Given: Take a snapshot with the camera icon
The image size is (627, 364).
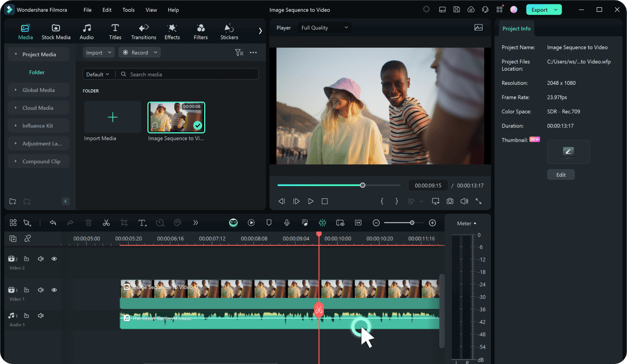Looking at the screenshot, I should pyautogui.click(x=450, y=201).
